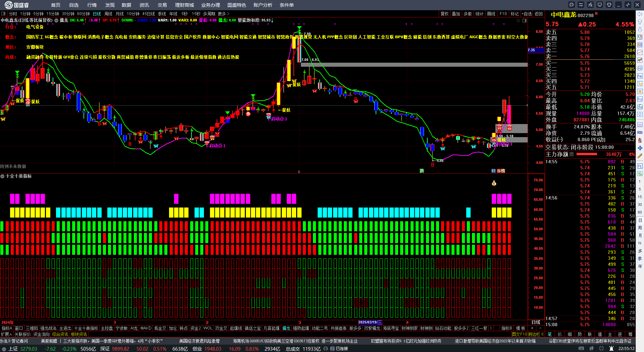
Task: Select the 擒龙 indicator tab
Action: [286, 328]
